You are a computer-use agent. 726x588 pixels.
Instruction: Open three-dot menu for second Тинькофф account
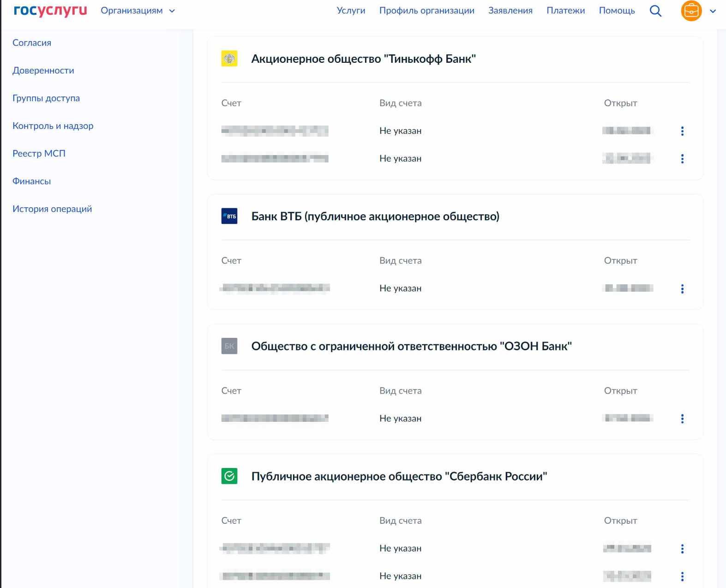click(682, 159)
